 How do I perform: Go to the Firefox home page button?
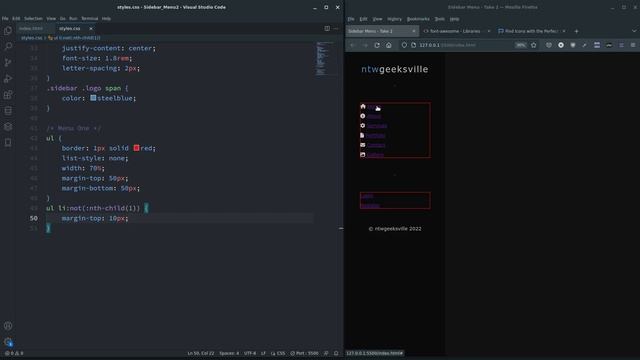[x=389, y=45]
